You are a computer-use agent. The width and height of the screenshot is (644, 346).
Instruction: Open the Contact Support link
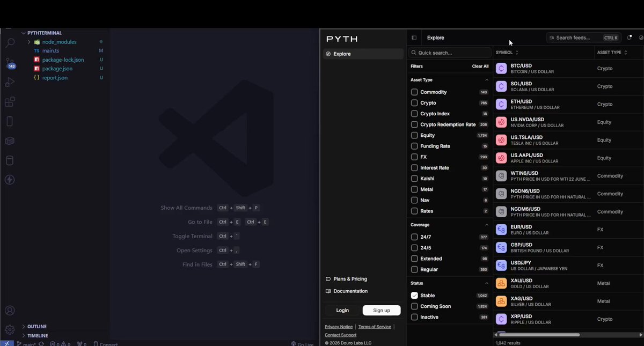coord(340,335)
